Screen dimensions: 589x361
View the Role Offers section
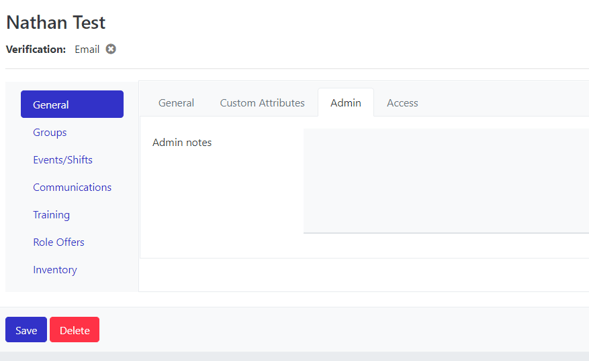tap(59, 242)
